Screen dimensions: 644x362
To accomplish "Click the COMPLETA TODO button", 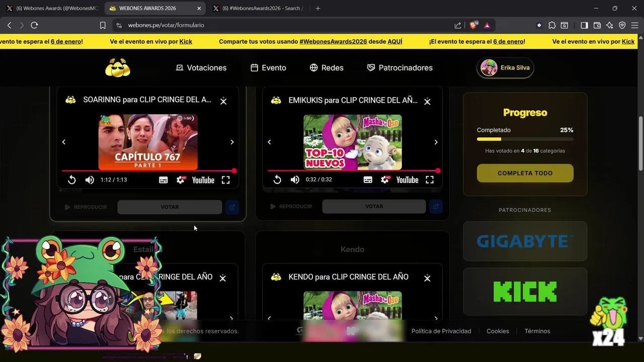I will [x=525, y=173].
